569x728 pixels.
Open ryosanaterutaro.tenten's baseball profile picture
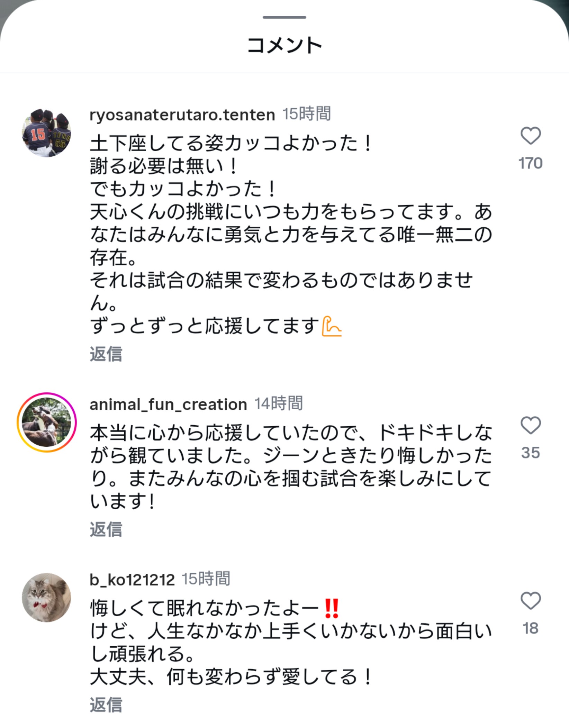pyautogui.click(x=47, y=133)
